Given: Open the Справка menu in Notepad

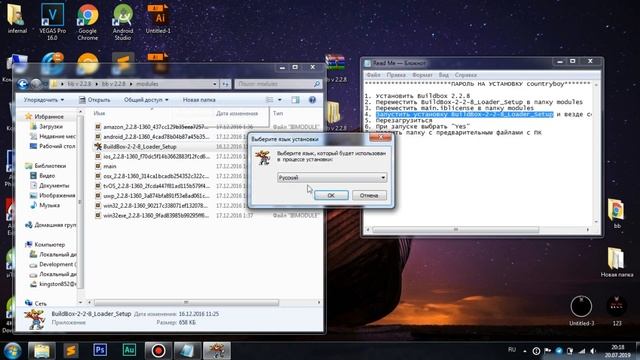Looking at the screenshot, I should tap(466, 75).
